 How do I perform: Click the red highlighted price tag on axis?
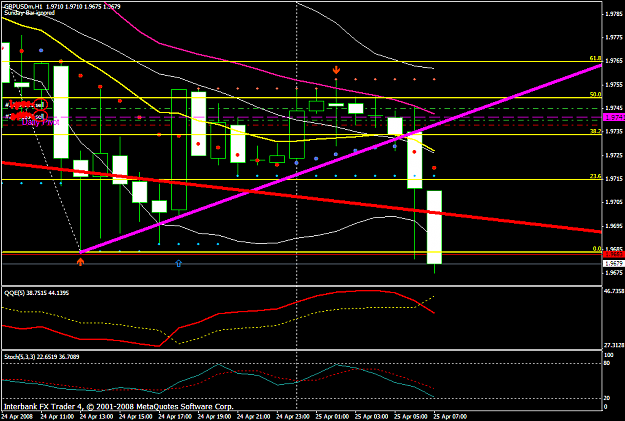click(614, 254)
